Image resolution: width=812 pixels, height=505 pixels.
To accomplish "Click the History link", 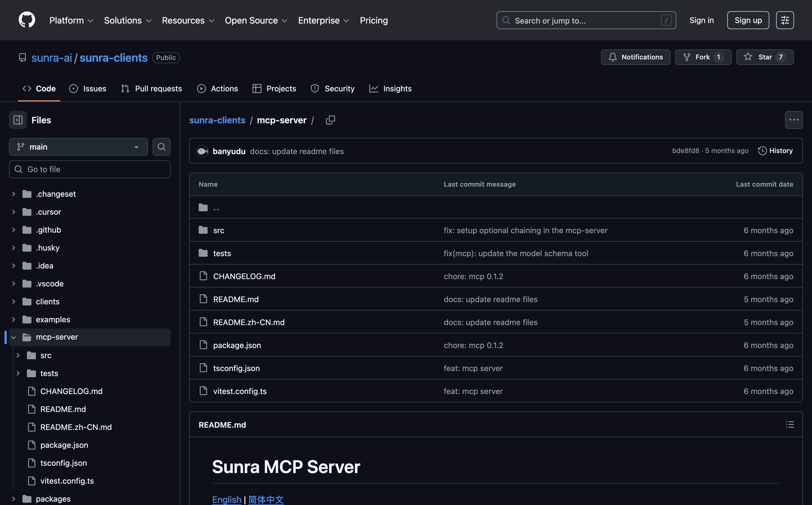I will coord(775,151).
